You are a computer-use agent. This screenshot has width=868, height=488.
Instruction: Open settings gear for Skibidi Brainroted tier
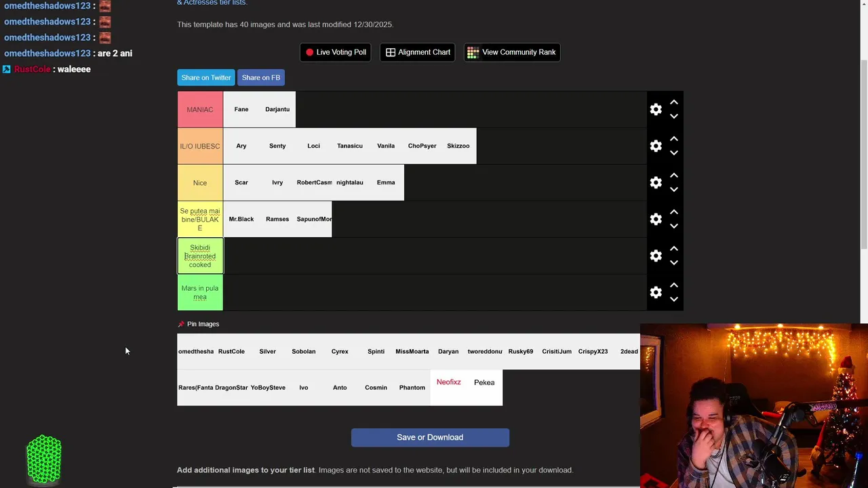[x=656, y=256]
